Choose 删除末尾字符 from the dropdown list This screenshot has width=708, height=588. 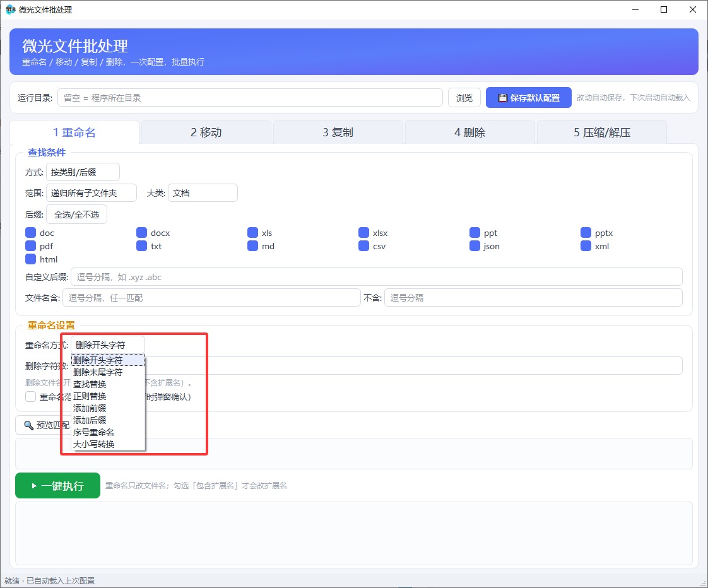pyautogui.click(x=108, y=372)
